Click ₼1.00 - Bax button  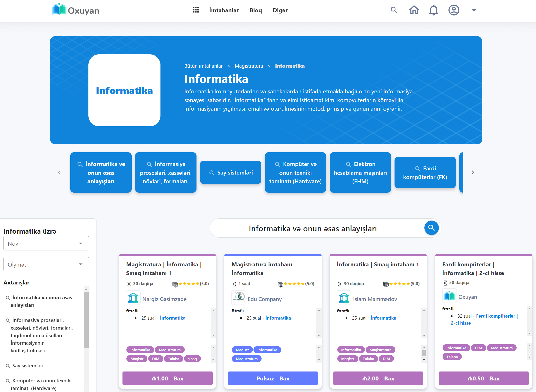(167, 378)
